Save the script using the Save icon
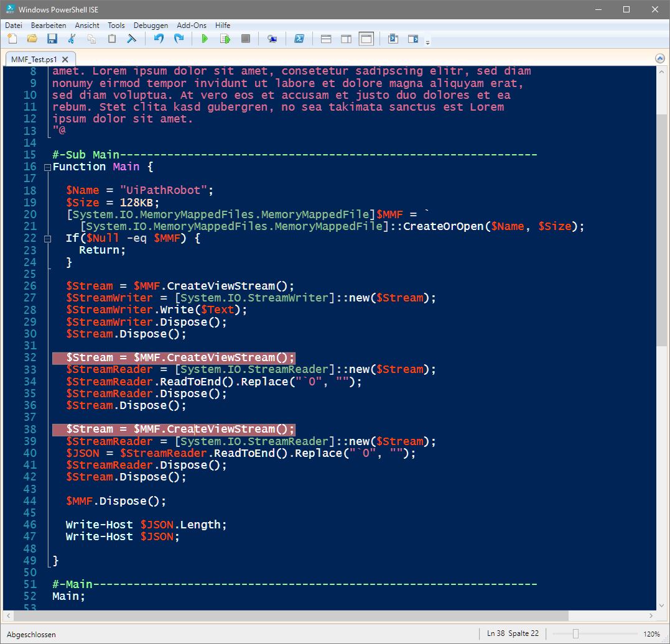The image size is (670, 644). (x=52, y=38)
